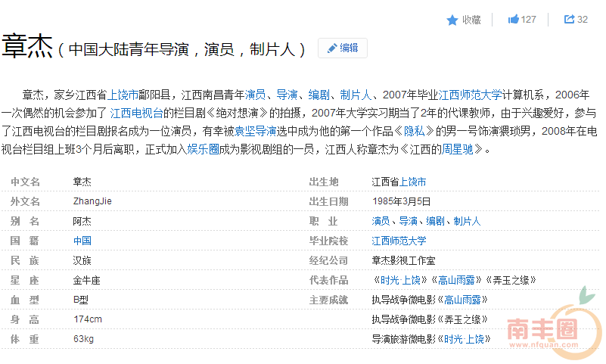The height and width of the screenshot is (364, 606).
Task: Click the 经纪公司 field label
Action: (329, 260)
